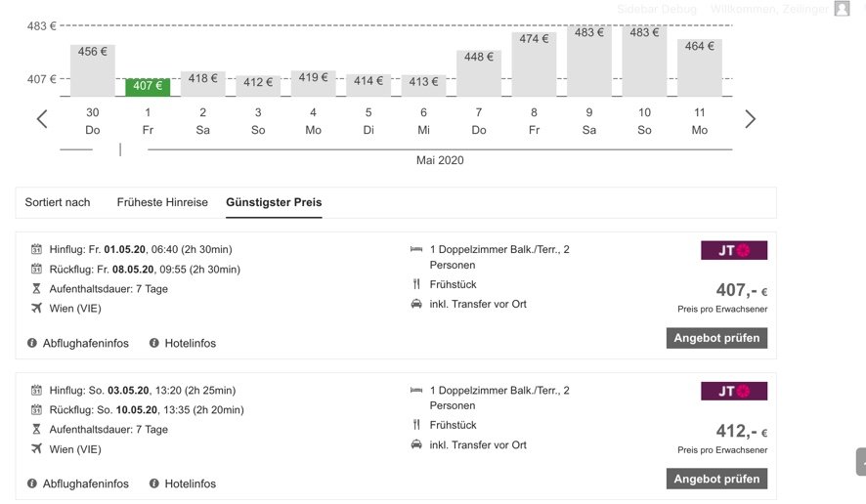Sort by Günstigster Preis tab
The image size is (866, 504).
274,202
